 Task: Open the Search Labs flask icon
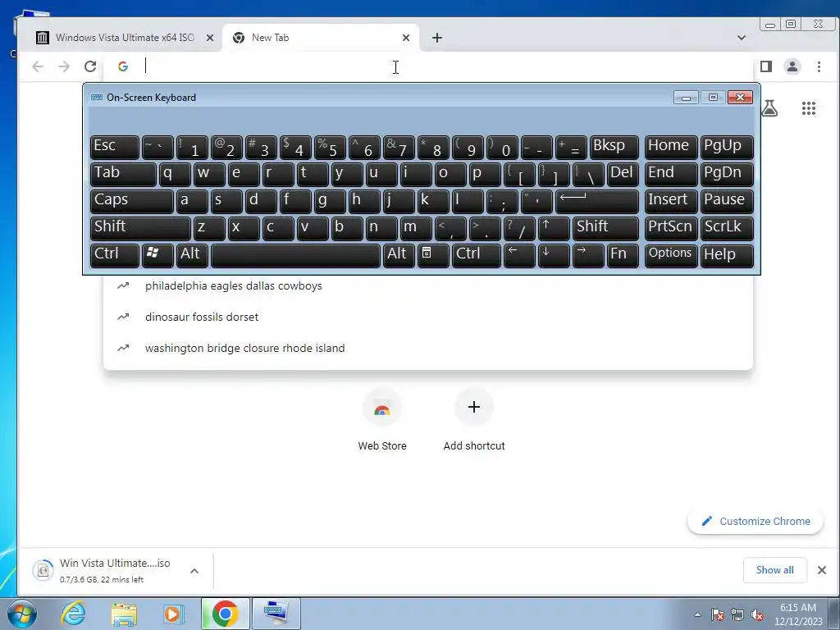click(x=769, y=108)
